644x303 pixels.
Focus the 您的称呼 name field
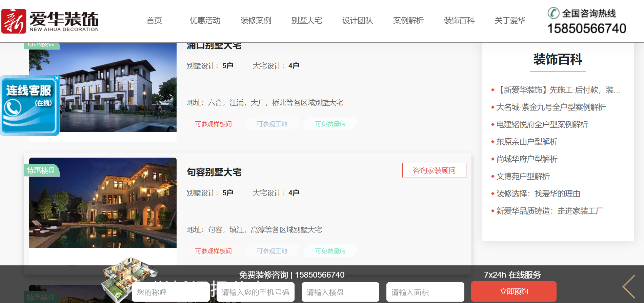pos(171,292)
